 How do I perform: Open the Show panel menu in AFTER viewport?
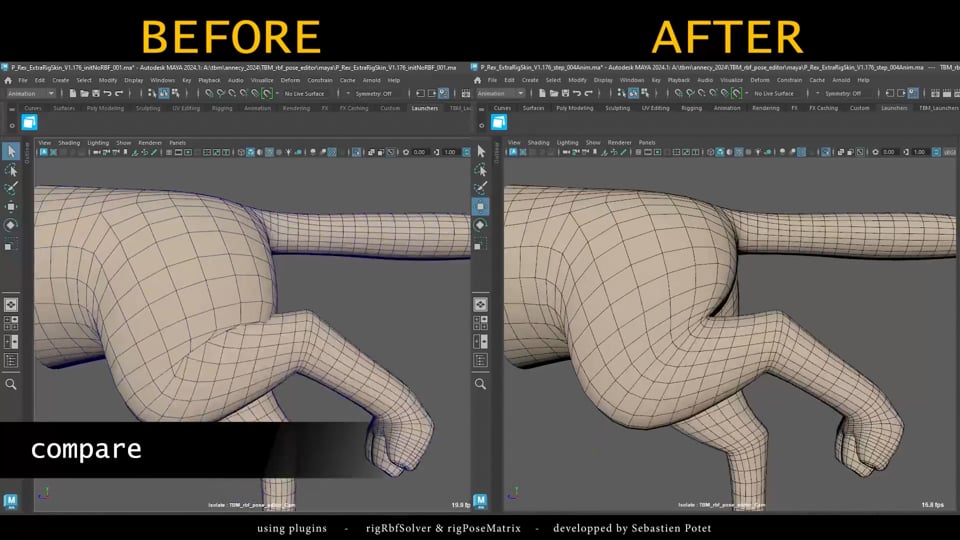point(593,143)
